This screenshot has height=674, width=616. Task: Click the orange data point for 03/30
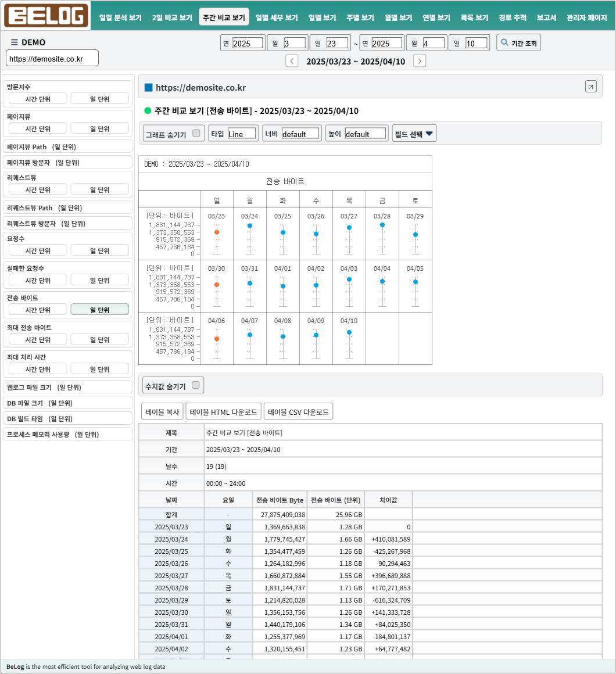click(217, 285)
